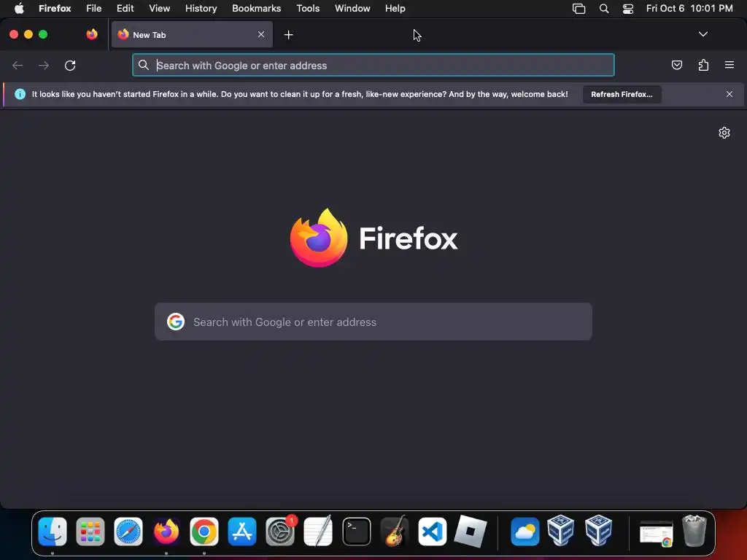Viewport: 747px width, 560px height.
Task: Open Spotlight search in menu bar
Action: pos(603,9)
